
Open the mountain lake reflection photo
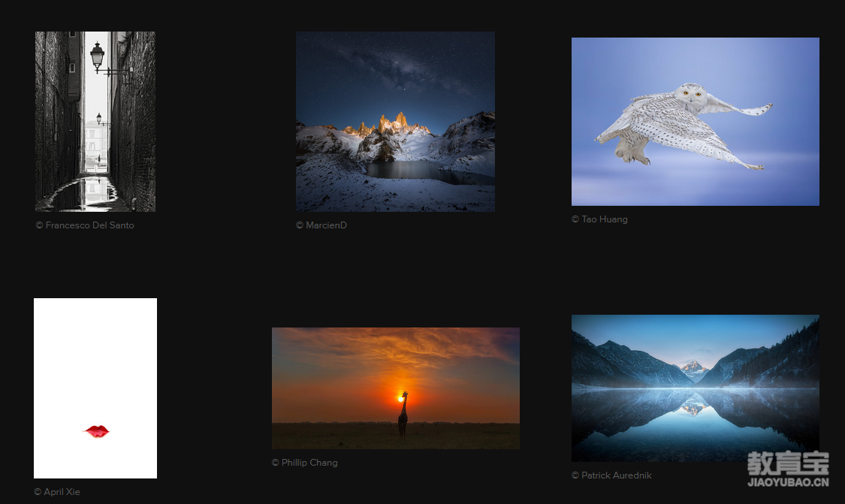coord(696,388)
